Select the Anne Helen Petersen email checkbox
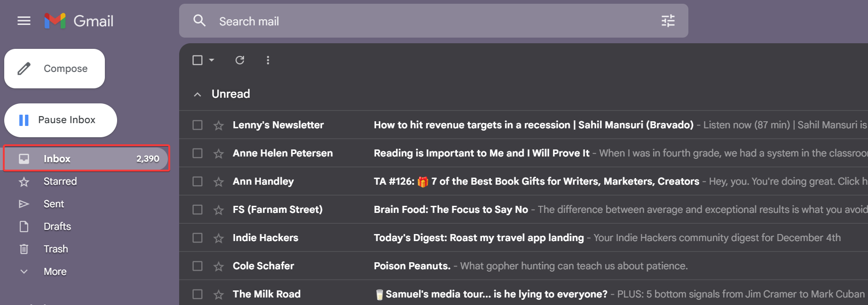Screen dimensions: 868x305 [197, 153]
